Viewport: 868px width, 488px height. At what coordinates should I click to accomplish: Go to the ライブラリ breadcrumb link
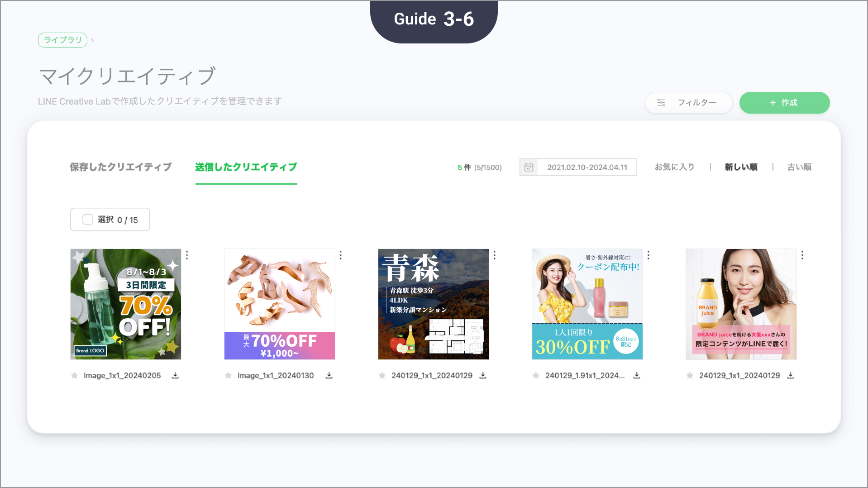[63, 40]
